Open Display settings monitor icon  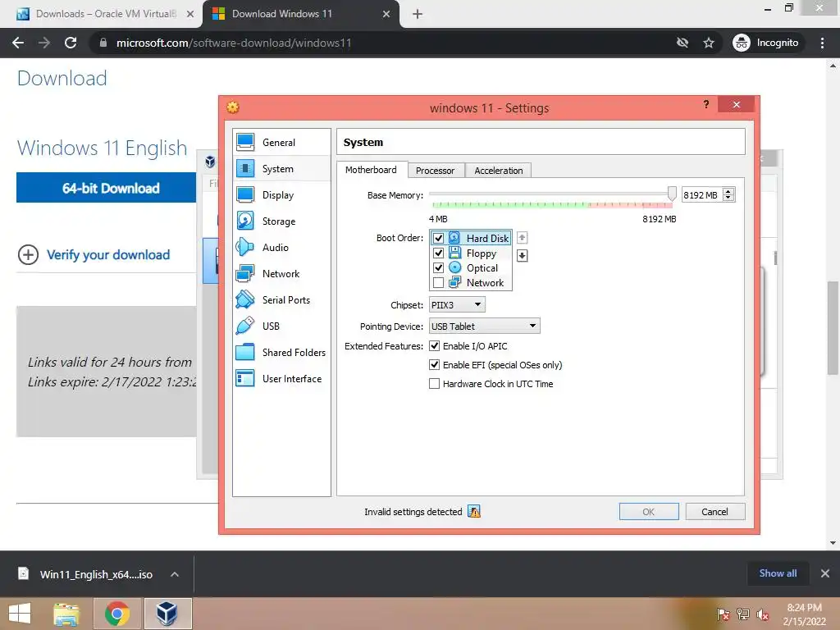point(245,194)
